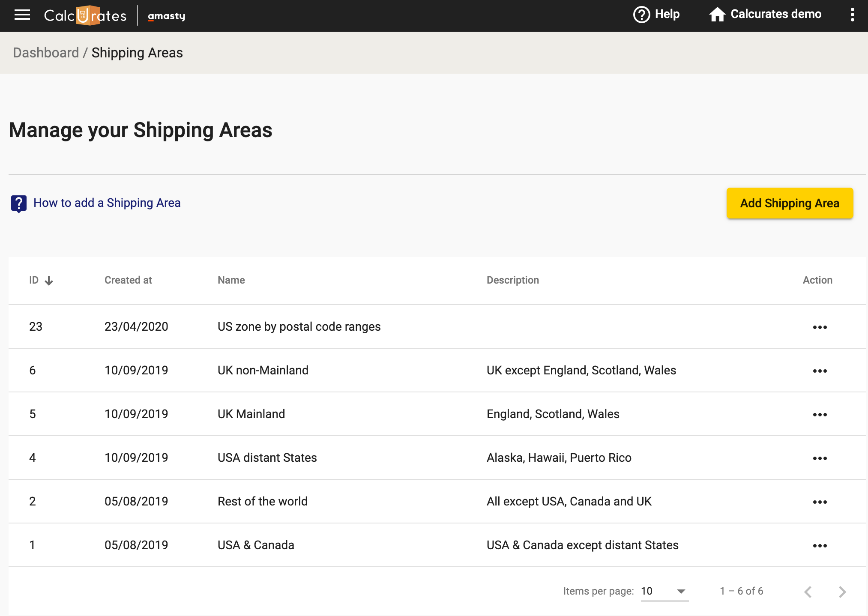Click the Shipping Areas breadcrumb item
Screen dimensions: 868x616
click(137, 52)
